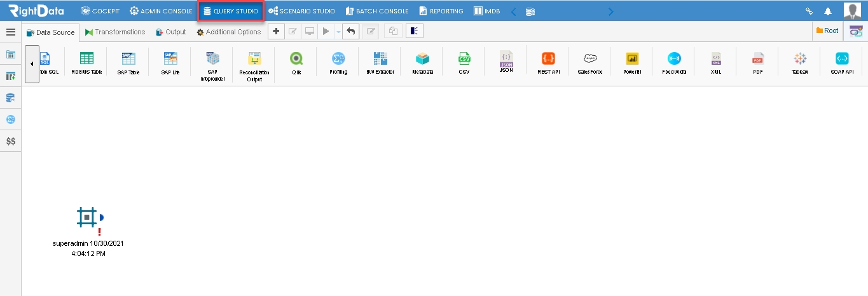
Task: Select the Custom SQL source icon
Action: tap(48, 63)
